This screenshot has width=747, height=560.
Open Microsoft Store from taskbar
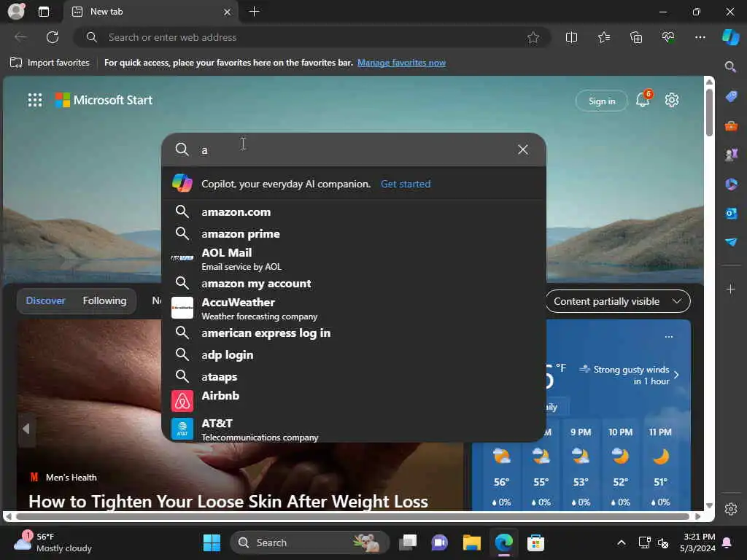click(536, 542)
